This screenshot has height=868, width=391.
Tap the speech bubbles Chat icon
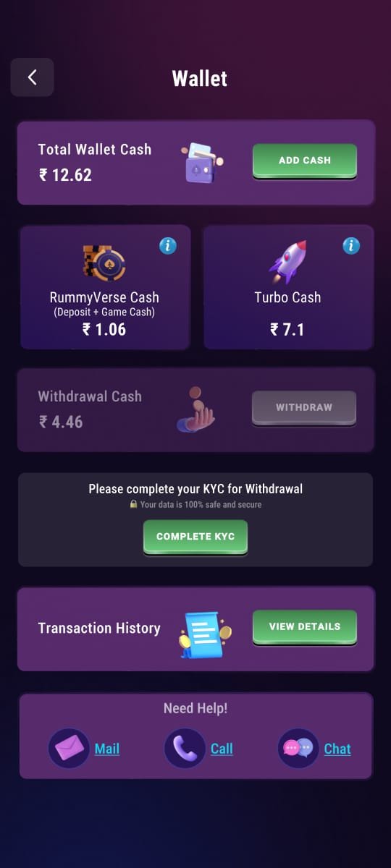(298, 748)
